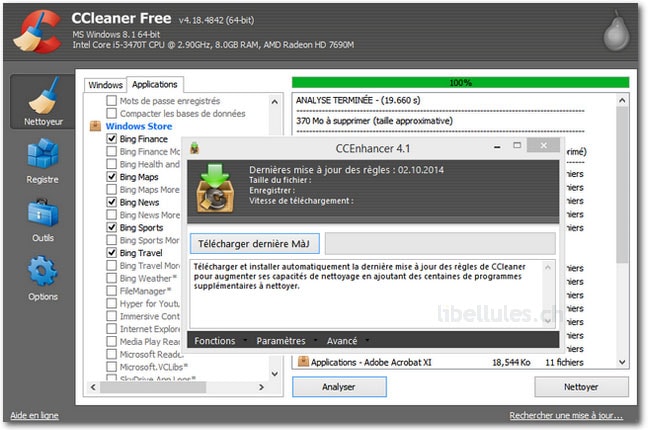Click the CCEnhancer title bar icon

coord(195,148)
